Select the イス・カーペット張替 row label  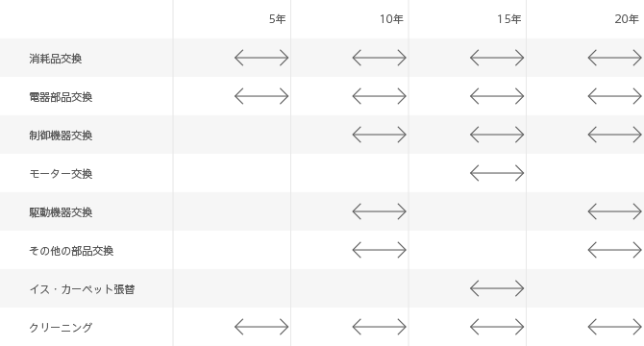pos(82,289)
